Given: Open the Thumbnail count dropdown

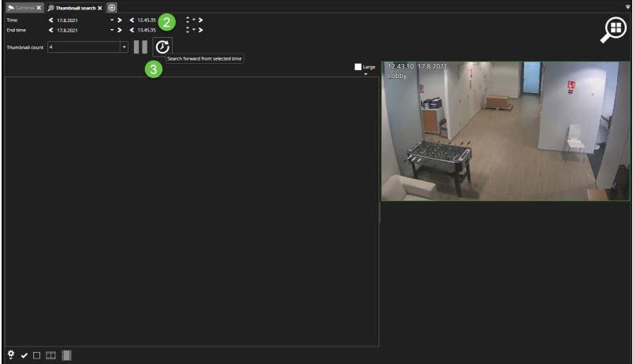Looking at the screenshot, I should (124, 47).
